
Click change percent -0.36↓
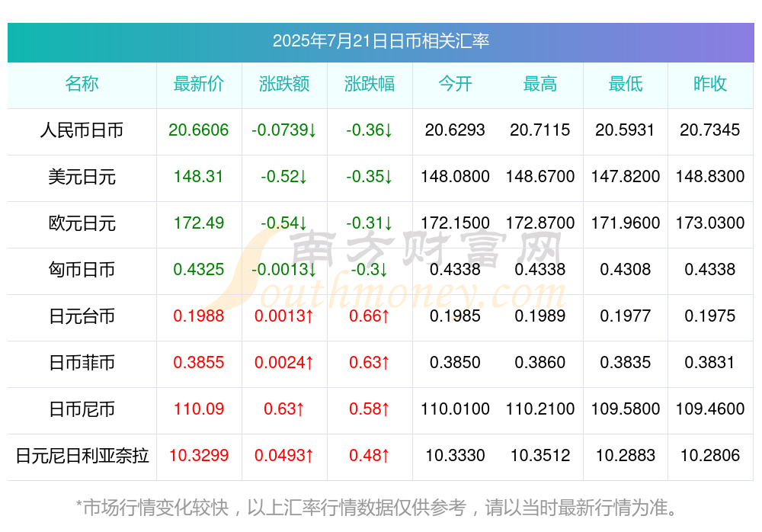370,130
